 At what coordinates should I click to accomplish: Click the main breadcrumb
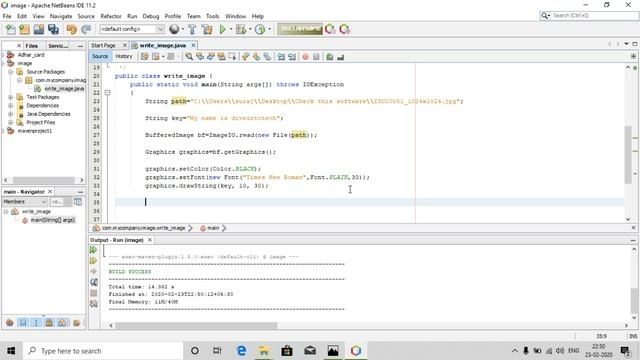[213, 228]
